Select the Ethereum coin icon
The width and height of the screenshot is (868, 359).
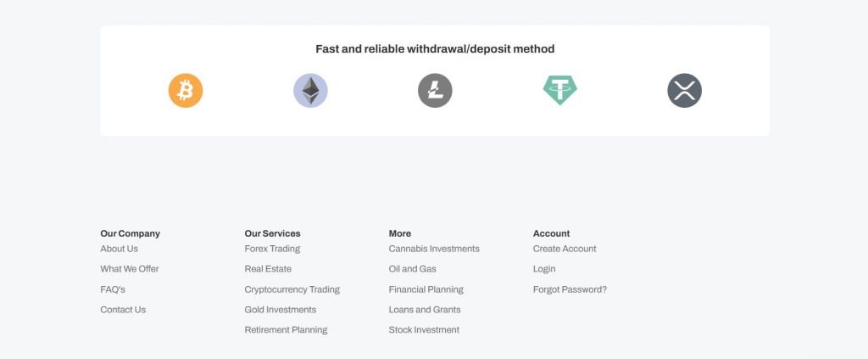point(310,91)
